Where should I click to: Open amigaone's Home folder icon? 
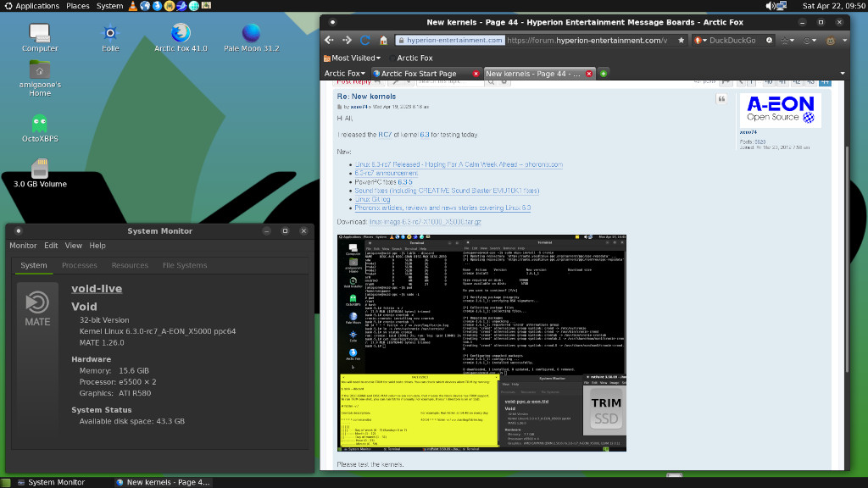[40, 78]
